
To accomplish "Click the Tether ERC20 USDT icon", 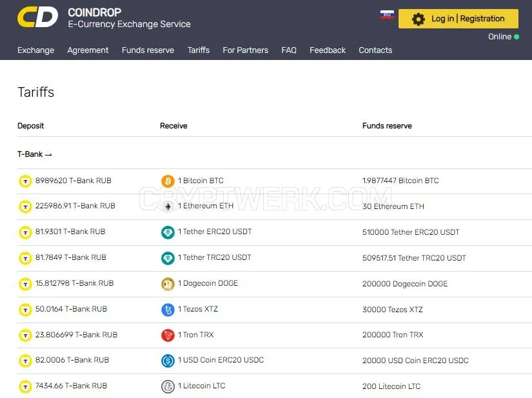I will (x=168, y=232).
